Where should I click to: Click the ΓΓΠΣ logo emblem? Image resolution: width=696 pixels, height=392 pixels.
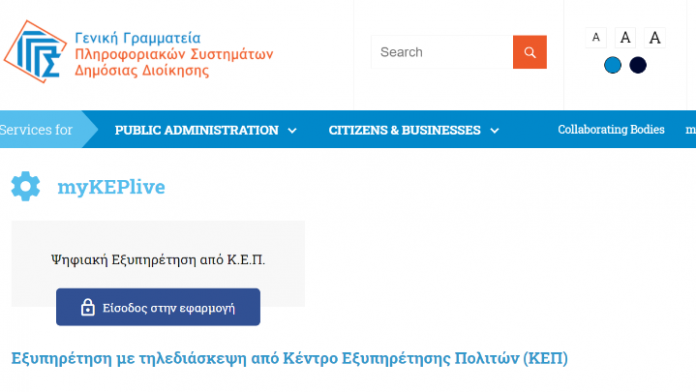click(x=36, y=51)
